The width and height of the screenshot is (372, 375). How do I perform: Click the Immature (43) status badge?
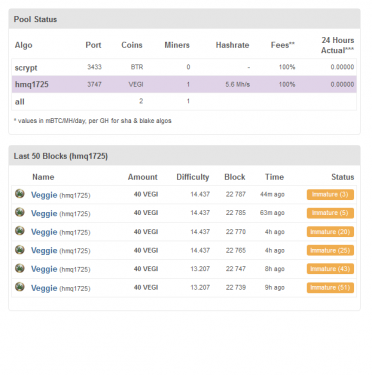[330, 269]
